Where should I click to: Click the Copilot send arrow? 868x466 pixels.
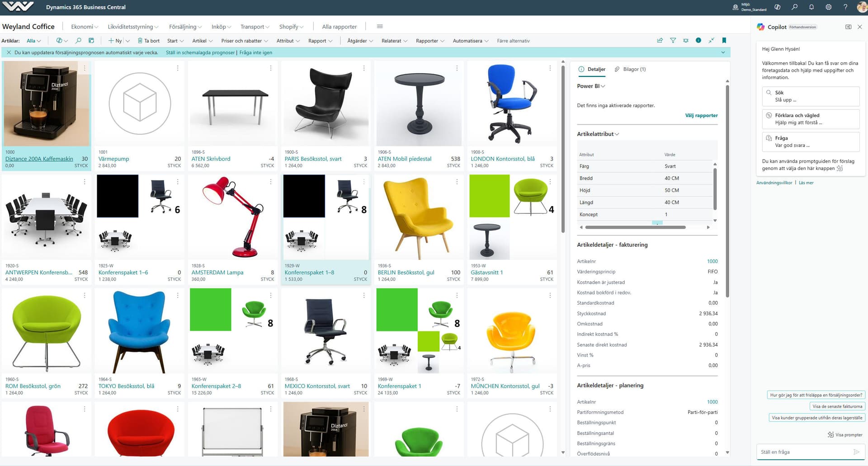click(x=856, y=452)
